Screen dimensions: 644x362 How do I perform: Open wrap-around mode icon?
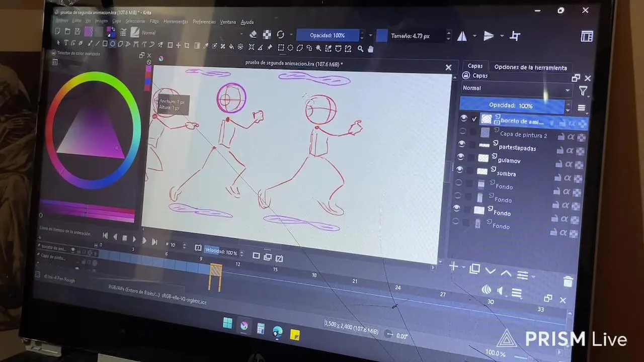click(515, 36)
